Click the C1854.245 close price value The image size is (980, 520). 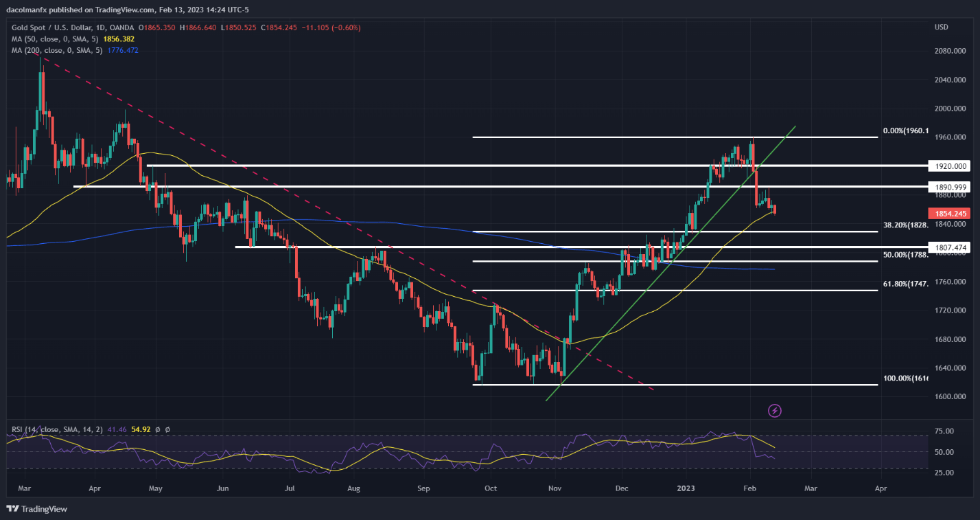[278, 27]
